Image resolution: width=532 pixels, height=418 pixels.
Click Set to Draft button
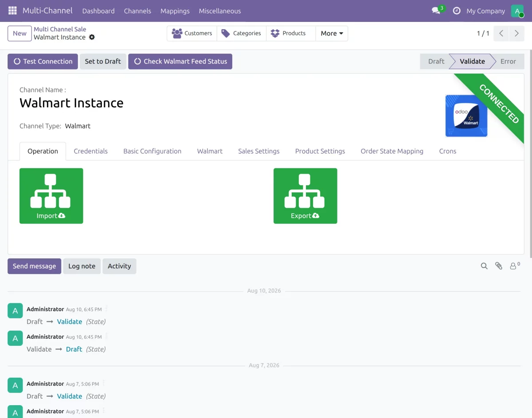103,61
